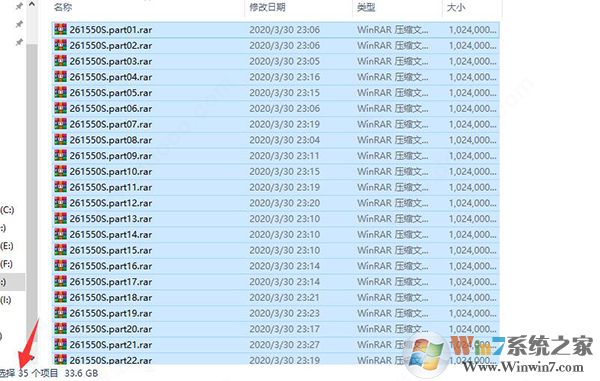This screenshot has width=600, height=381.
Task: Sort by 修改日期 column header
Action: [x=267, y=7]
